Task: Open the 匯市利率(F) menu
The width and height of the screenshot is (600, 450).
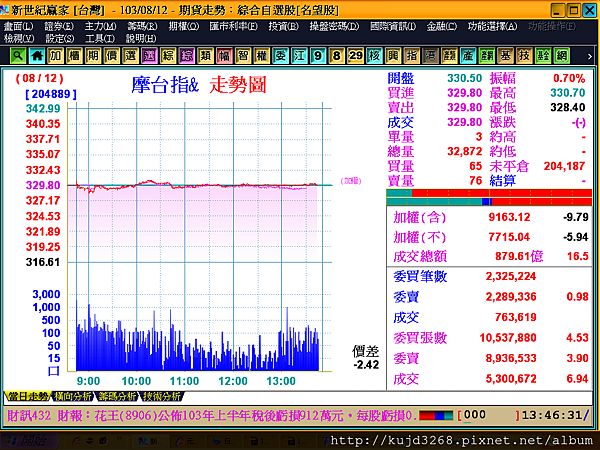Action: (x=234, y=26)
